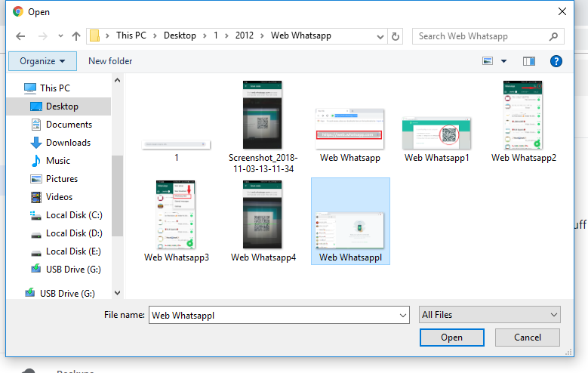Click This PC in the address breadcrumb
The height and width of the screenshot is (373, 588).
click(131, 35)
